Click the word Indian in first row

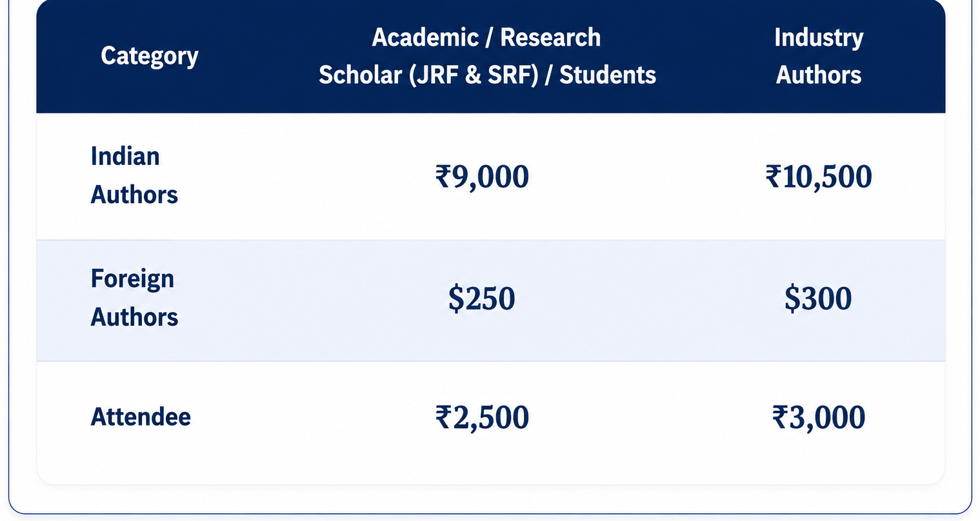pos(125,156)
